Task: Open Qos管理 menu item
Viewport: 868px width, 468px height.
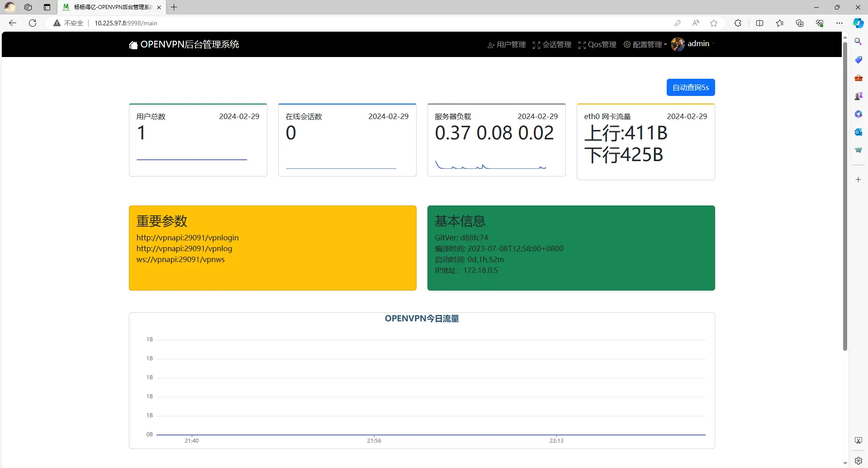Action: click(x=597, y=45)
